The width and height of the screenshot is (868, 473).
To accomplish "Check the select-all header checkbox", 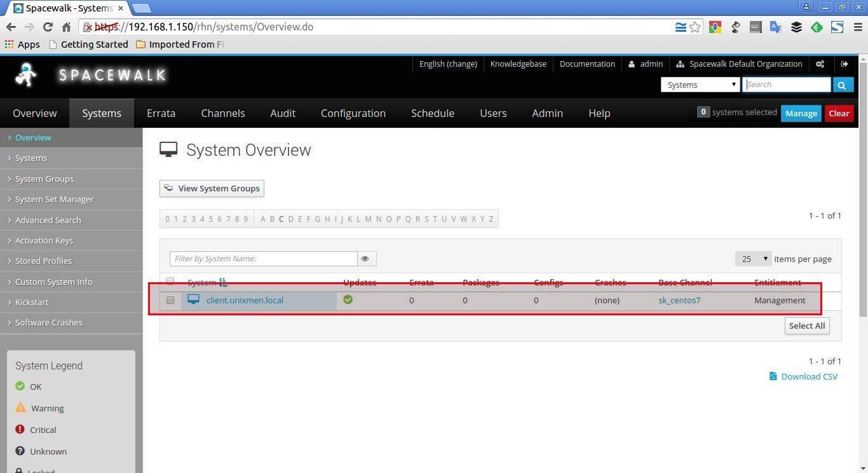I will [x=170, y=281].
